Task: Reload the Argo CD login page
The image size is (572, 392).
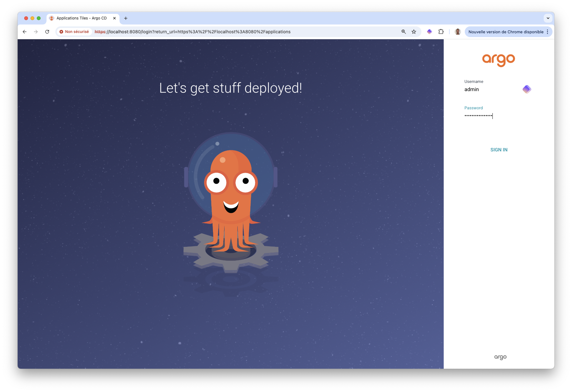Action: [x=47, y=32]
